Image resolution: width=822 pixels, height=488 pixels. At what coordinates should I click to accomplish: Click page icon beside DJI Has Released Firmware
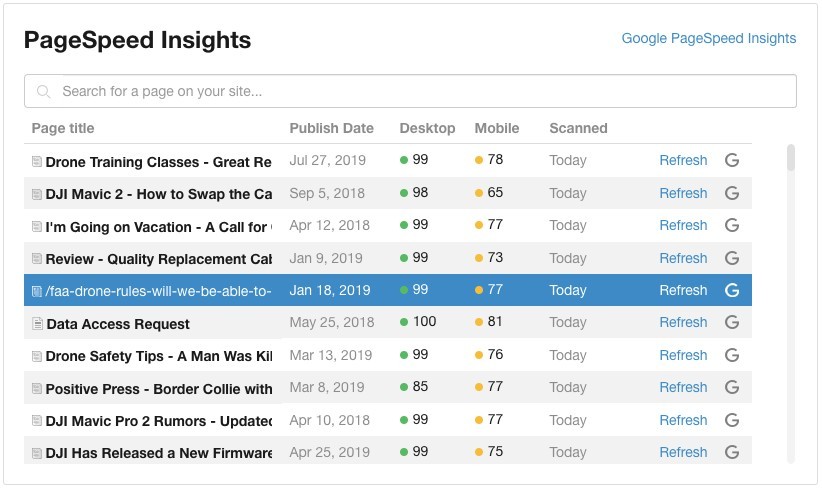point(37,453)
